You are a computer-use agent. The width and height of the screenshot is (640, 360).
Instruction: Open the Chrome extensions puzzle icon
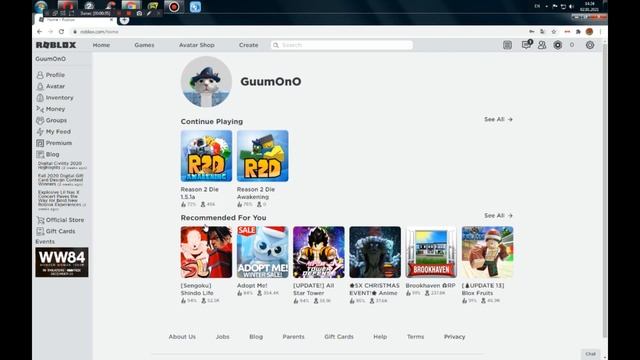(x=578, y=31)
